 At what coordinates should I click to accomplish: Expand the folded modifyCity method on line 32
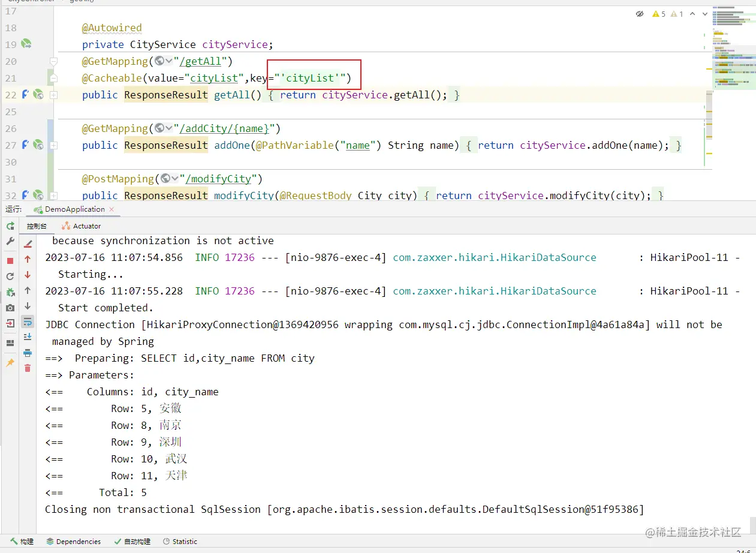(x=53, y=196)
